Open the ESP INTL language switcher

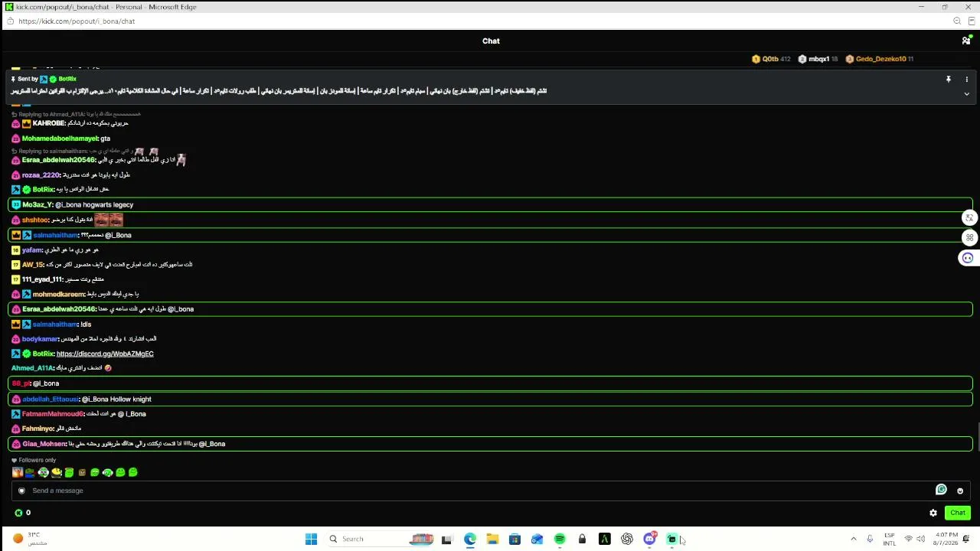point(890,539)
